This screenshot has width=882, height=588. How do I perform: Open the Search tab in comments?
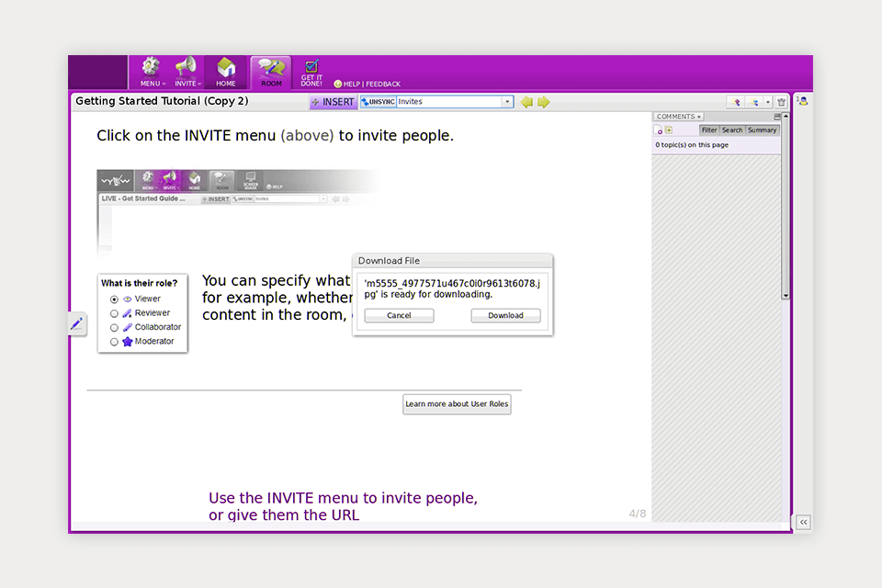(732, 130)
